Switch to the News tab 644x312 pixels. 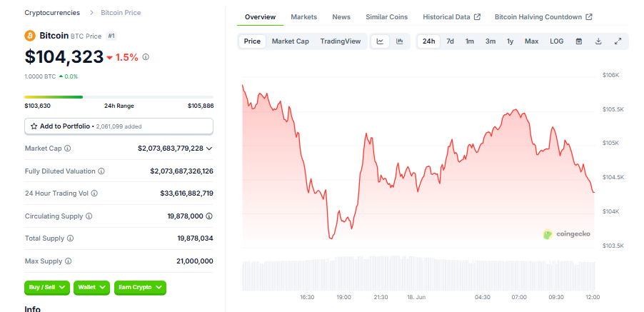(341, 17)
